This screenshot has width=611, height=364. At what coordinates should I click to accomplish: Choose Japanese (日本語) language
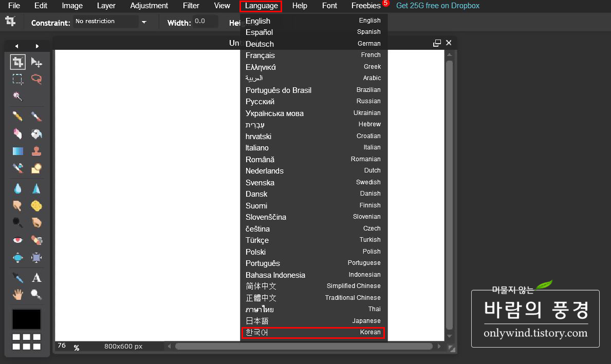tap(313, 321)
